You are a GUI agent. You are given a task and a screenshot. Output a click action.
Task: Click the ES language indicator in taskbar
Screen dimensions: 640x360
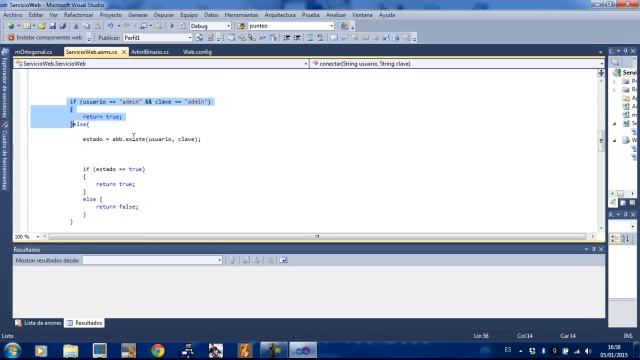click(508, 350)
